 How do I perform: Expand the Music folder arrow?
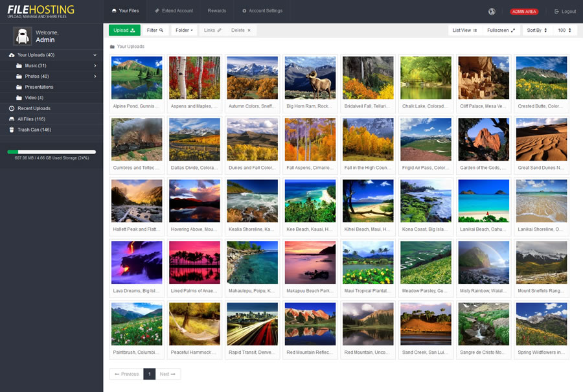click(95, 65)
